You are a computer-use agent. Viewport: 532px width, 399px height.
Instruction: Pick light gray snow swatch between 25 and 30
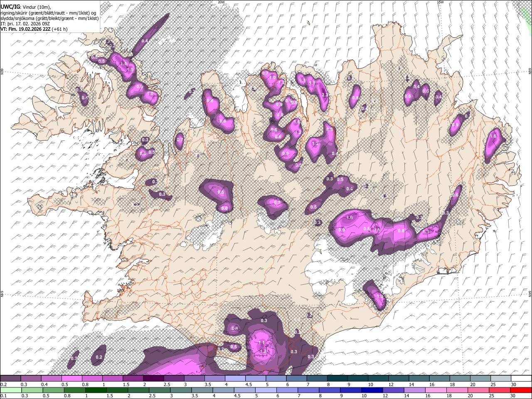pyautogui.click(x=500, y=378)
